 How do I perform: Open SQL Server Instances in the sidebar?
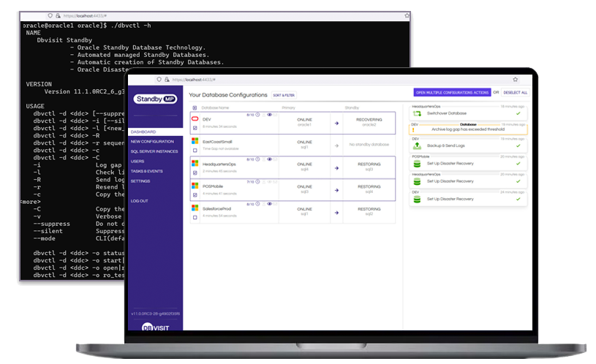pyautogui.click(x=155, y=151)
